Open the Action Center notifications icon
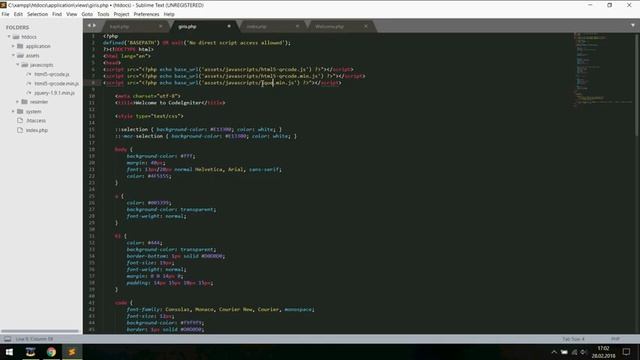 pos(626,352)
